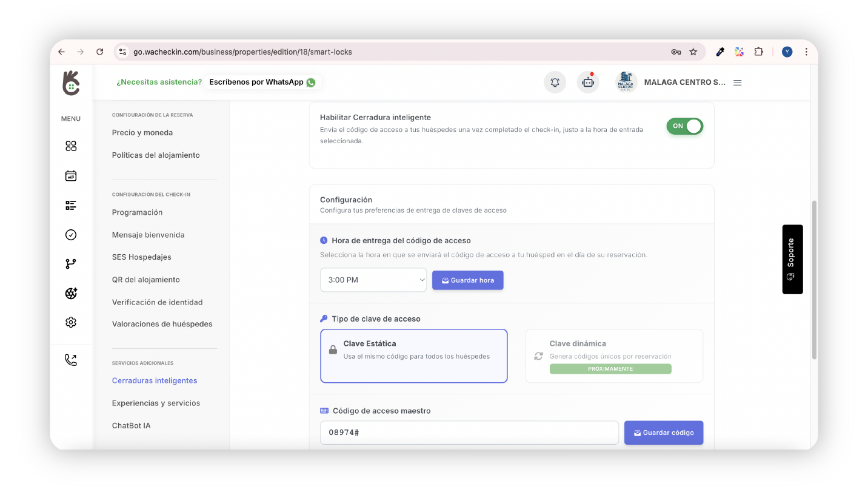Screen dimensions: 868x489
Task: Open Verificación de identidad section
Action: point(157,302)
